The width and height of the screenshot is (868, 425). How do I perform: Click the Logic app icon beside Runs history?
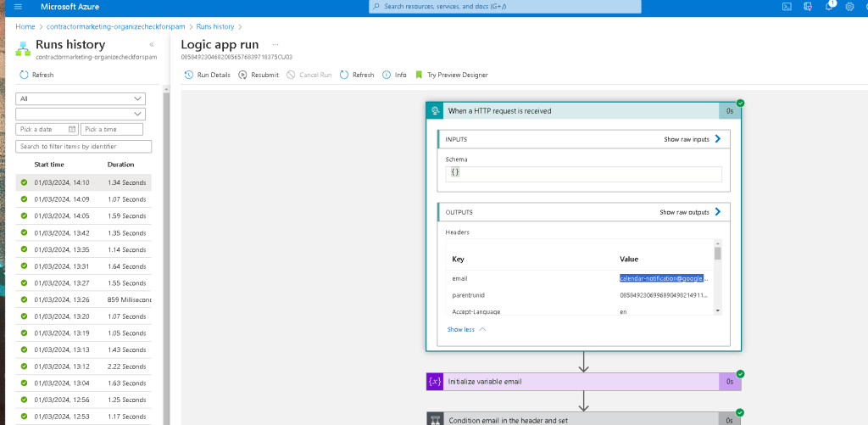pos(24,48)
